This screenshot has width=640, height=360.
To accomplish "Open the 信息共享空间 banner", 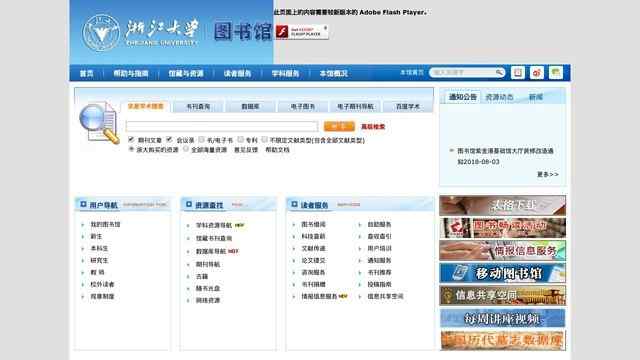I will pos(502,295).
